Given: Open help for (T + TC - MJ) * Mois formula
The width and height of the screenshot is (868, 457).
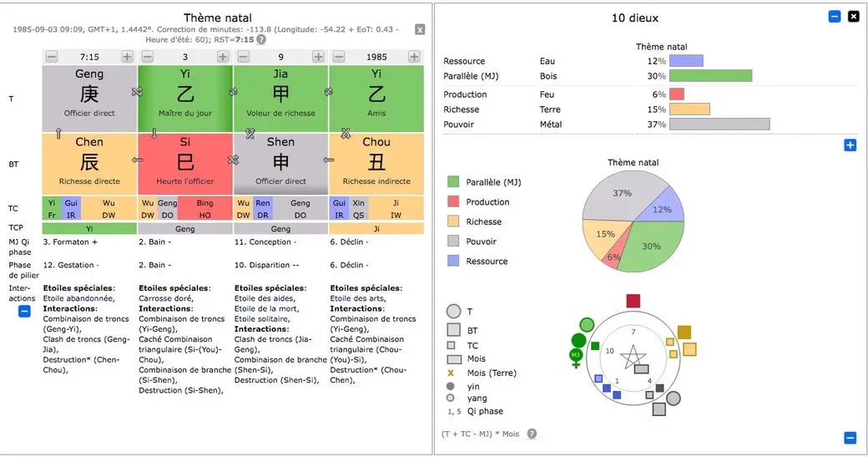Looking at the screenshot, I should tap(532, 434).
